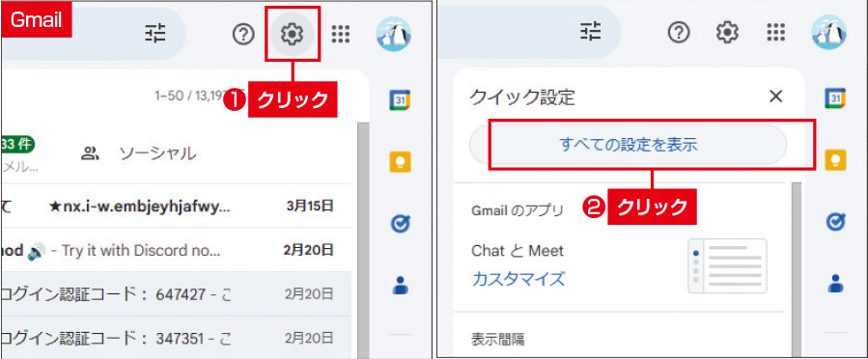Close the クイック設定 panel

point(776,97)
